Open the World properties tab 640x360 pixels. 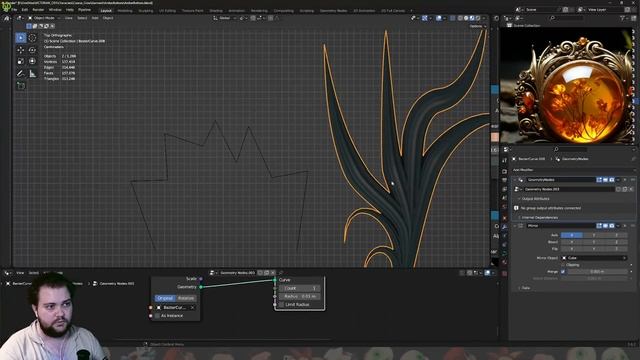504,207
